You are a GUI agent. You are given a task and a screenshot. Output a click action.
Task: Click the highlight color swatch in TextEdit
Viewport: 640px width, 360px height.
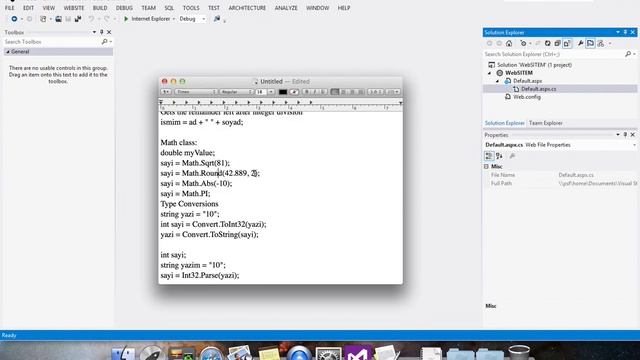(294, 92)
